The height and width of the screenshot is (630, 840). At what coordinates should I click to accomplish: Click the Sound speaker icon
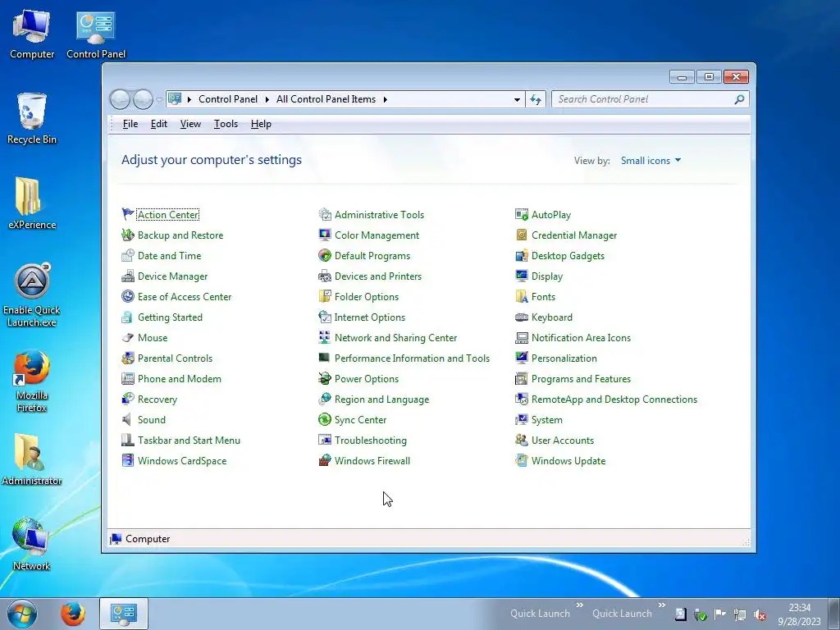(x=127, y=419)
